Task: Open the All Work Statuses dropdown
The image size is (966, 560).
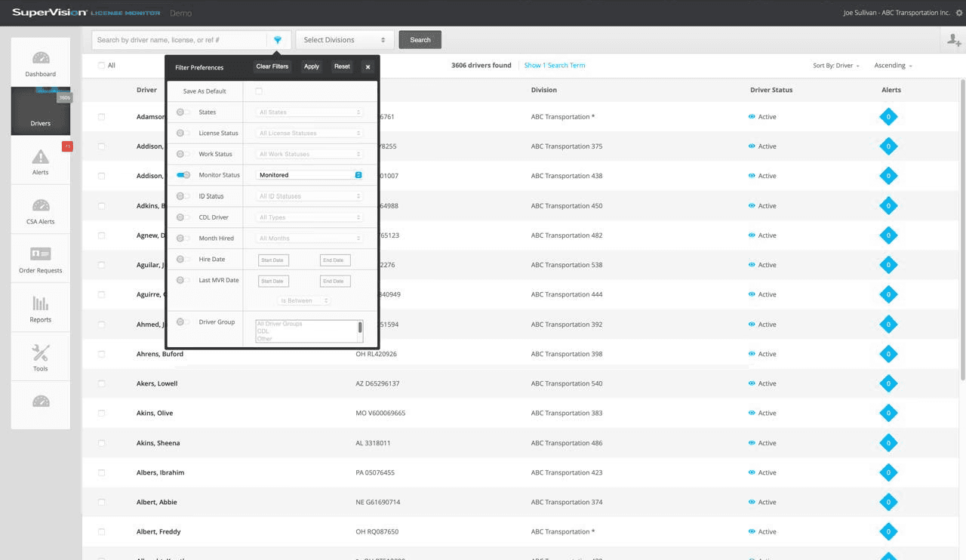Action: (x=309, y=154)
